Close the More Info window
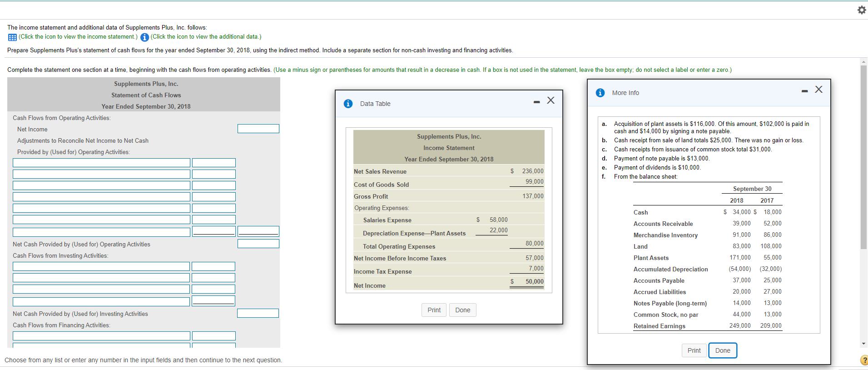The image size is (868, 370). [818, 90]
